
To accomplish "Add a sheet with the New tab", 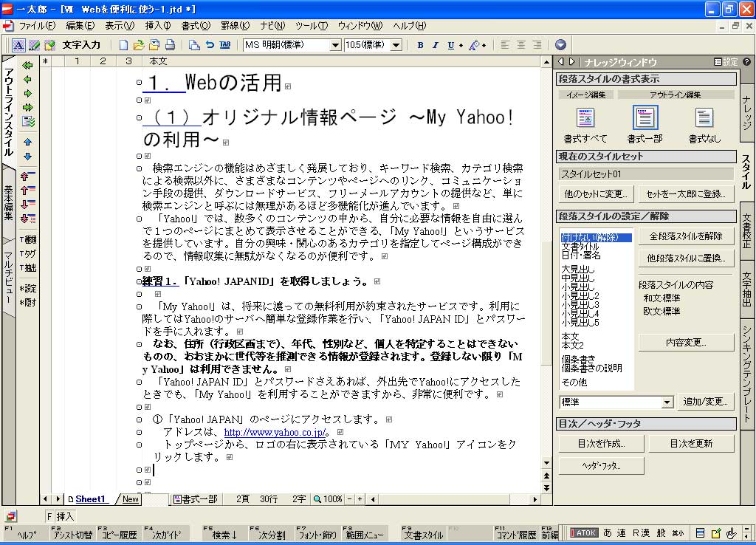I will pos(130,499).
